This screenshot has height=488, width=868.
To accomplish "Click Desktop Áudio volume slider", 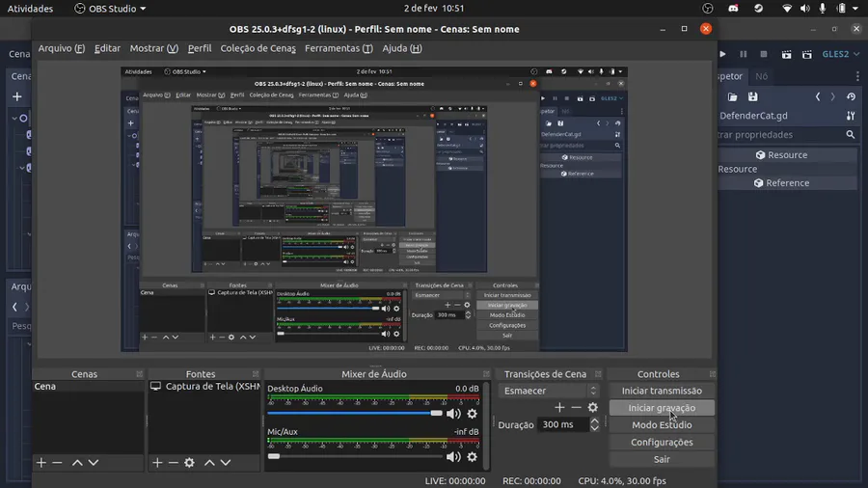I will [x=355, y=414].
